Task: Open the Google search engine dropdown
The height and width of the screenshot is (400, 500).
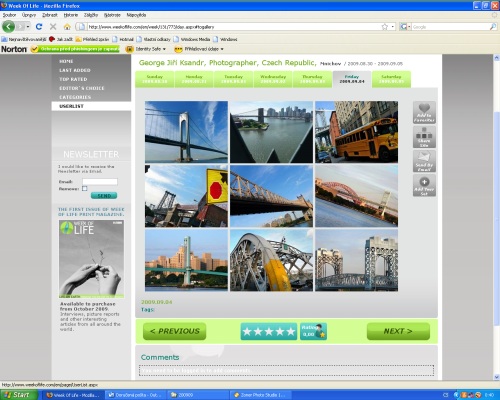Action: 406,27
